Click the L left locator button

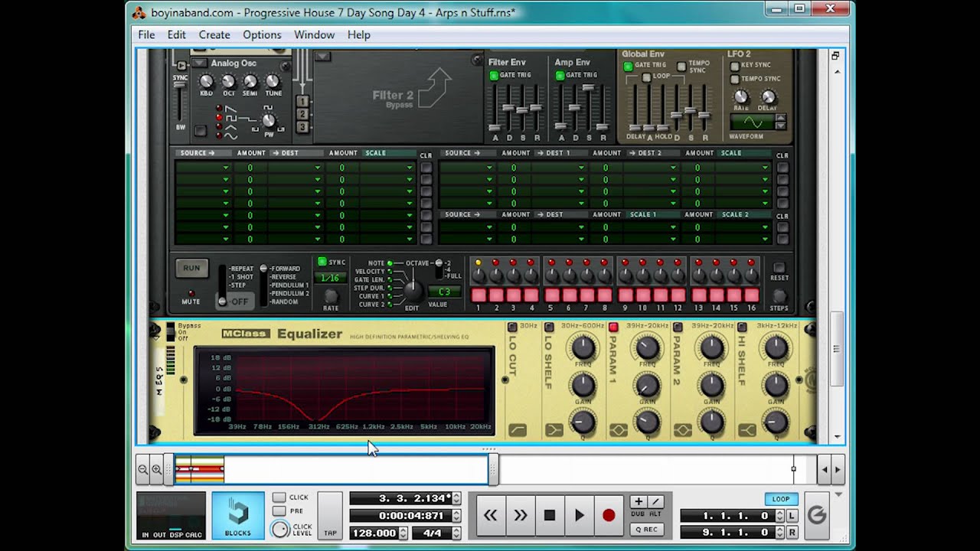(792, 516)
